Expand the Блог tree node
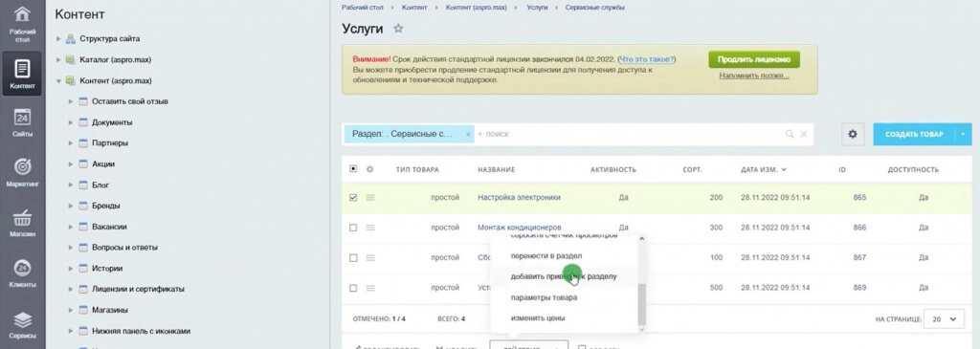This screenshot has width=980, height=349. (71, 185)
